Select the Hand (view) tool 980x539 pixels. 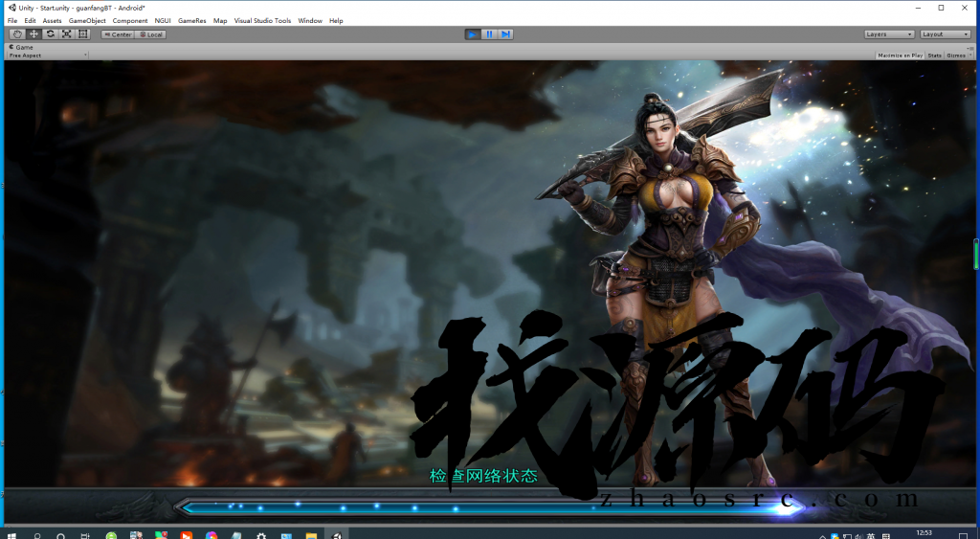point(17,34)
